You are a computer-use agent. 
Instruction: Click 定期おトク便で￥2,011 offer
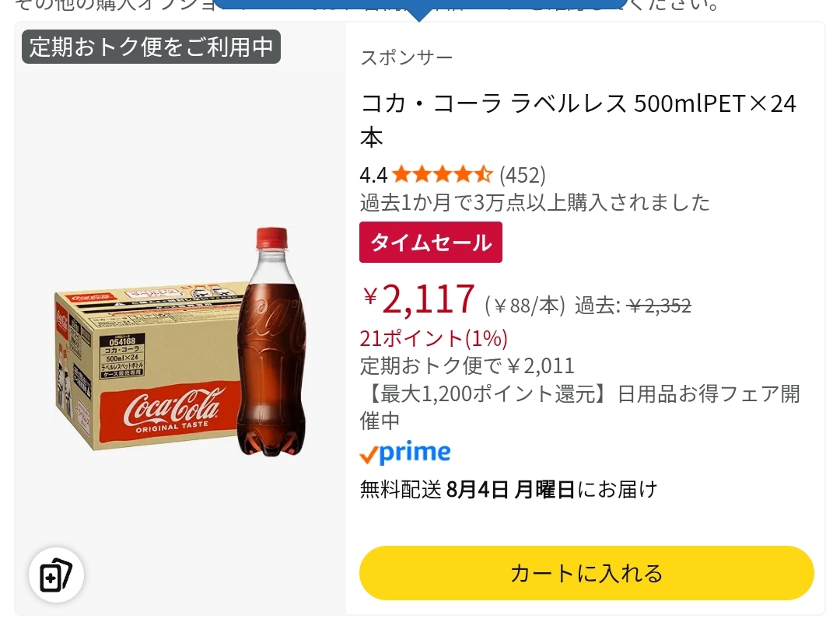click(x=467, y=366)
